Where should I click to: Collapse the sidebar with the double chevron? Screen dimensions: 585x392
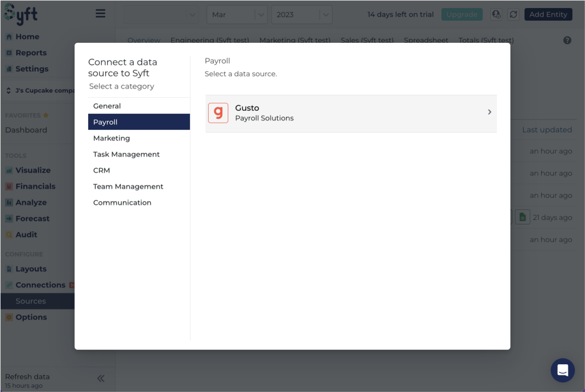[101, 378]
